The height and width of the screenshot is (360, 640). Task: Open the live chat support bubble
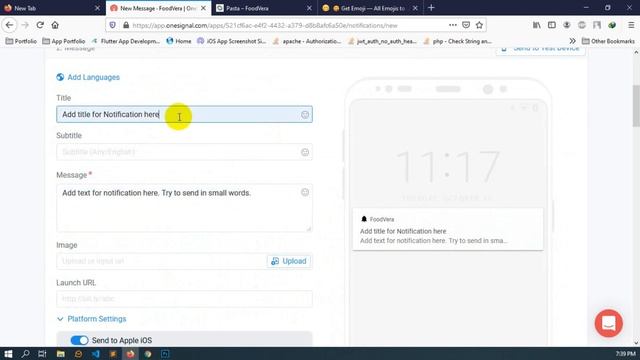[x=609, y=323]
